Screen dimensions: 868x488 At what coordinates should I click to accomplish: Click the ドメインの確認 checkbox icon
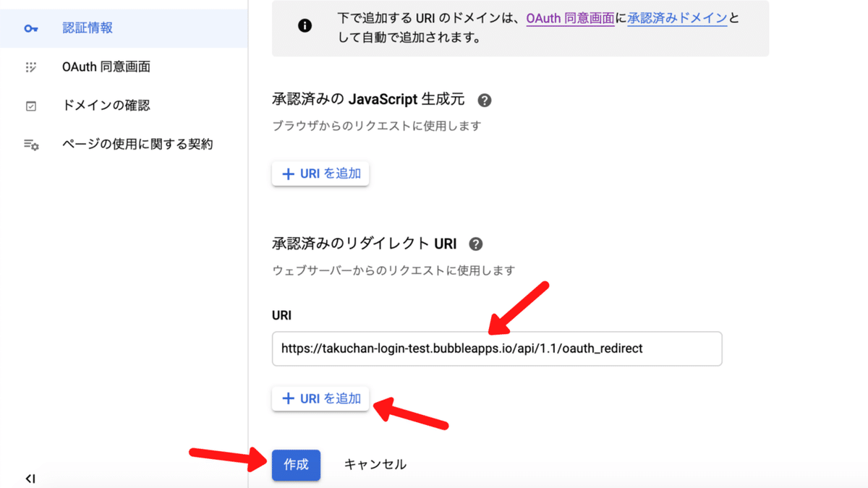click(31, 106)
